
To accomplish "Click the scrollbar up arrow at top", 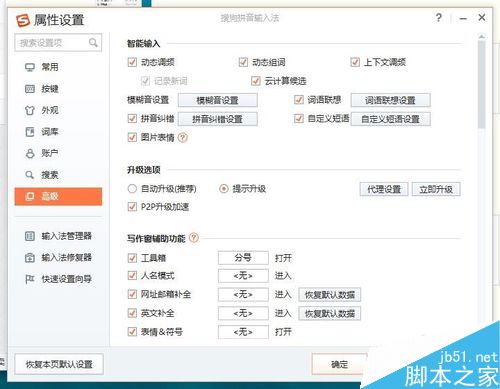I will pos(481,37).
